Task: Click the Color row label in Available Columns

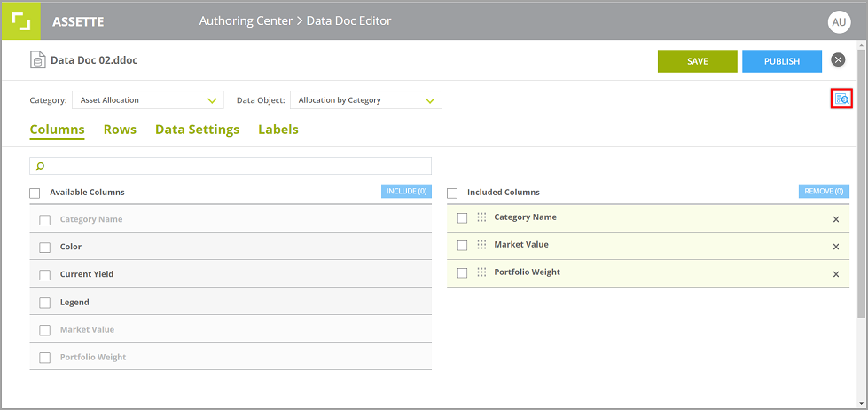Action: 71,247
